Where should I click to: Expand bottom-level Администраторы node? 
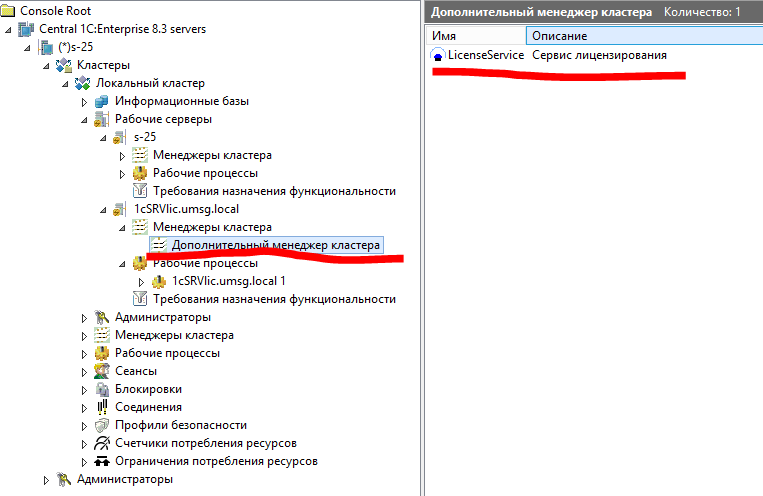coord(46,480)
